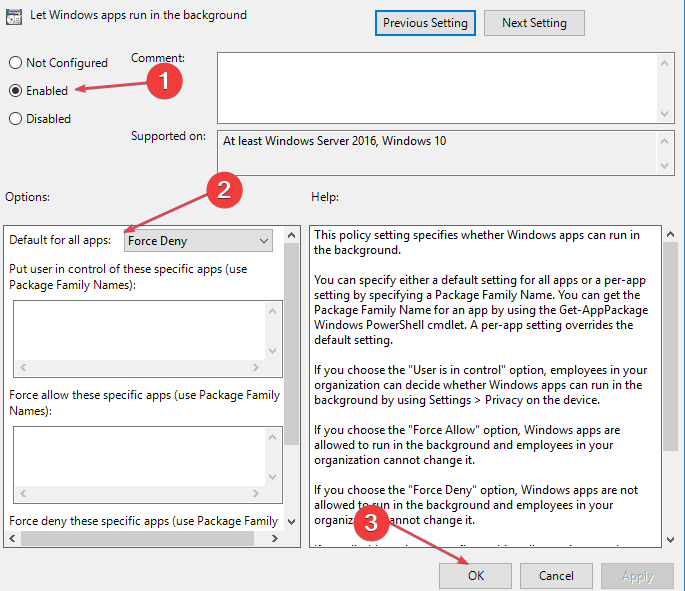685x591 pixels.
Task: Click Comment box scroll down arrow
Action: 664,114
